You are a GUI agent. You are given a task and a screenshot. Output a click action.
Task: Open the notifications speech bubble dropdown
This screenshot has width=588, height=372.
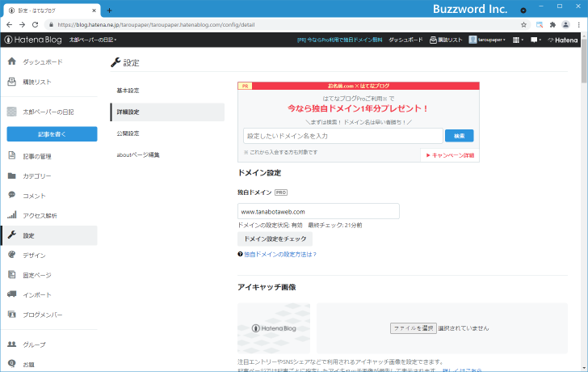(x=535, y=40)
